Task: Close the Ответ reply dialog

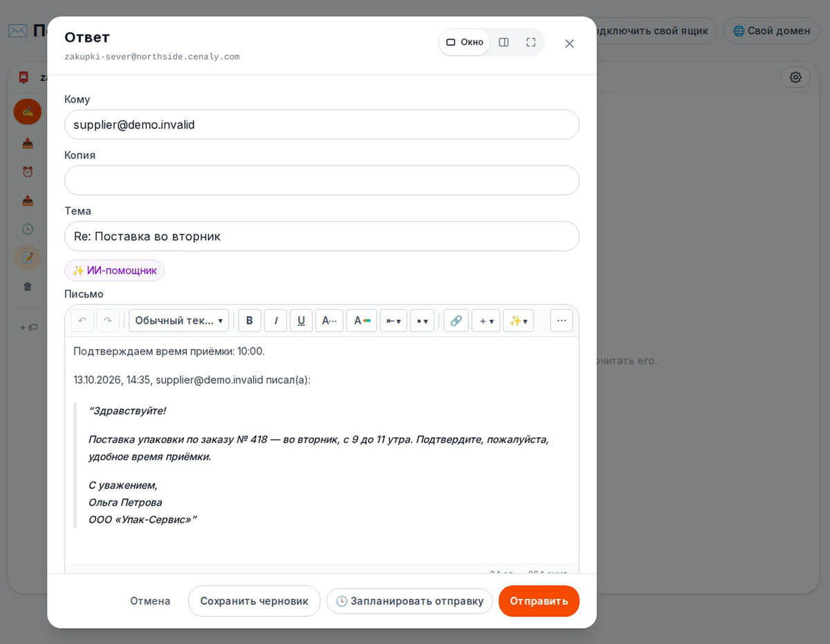Action: pyautogui.click(x=569, y=44)
